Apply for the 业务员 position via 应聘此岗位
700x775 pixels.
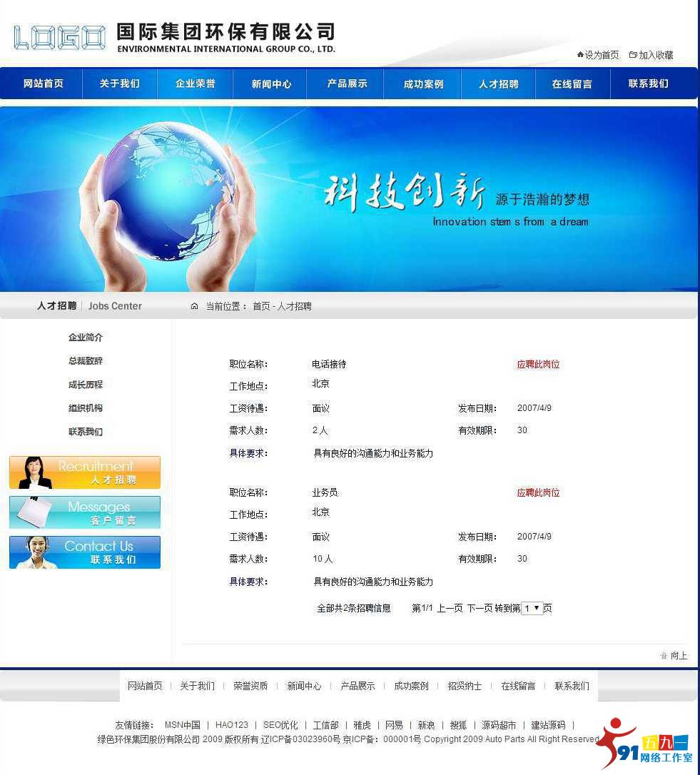(x=537, y=492)
